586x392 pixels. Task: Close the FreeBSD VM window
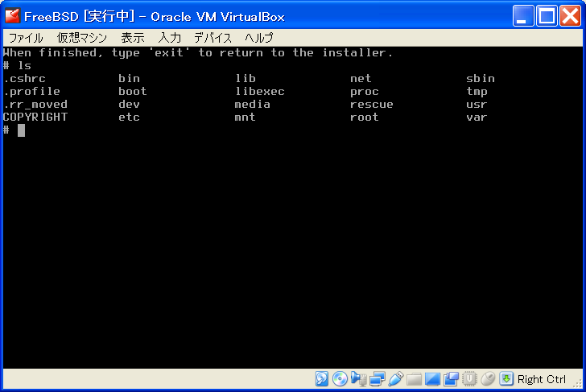570,15
